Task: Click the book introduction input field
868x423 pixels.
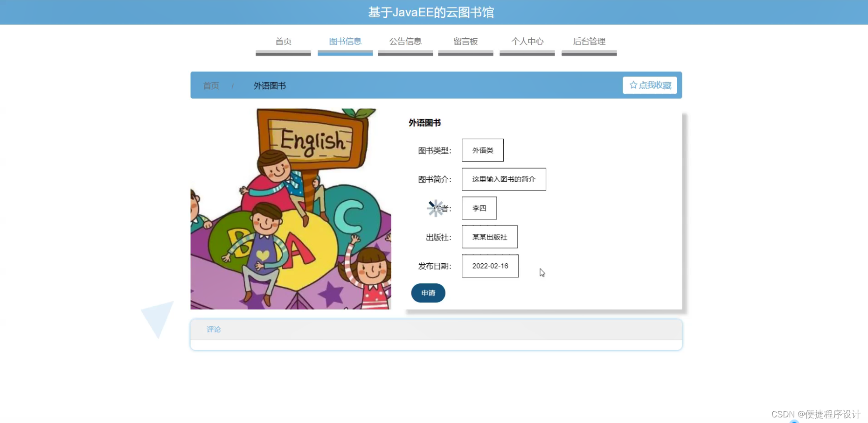Action: [x=503, y=179]
